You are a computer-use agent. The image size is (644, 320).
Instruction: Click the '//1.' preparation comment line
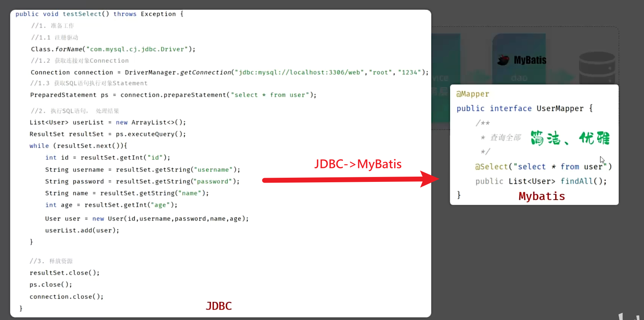(x=53, y=26)
